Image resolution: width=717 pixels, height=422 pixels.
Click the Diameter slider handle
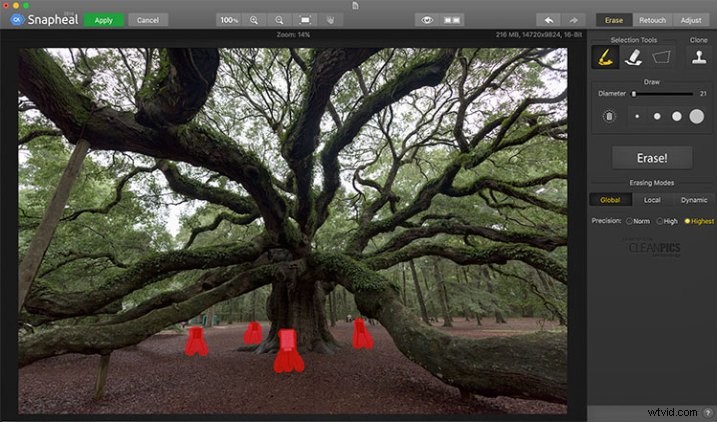tap(634, 94)
